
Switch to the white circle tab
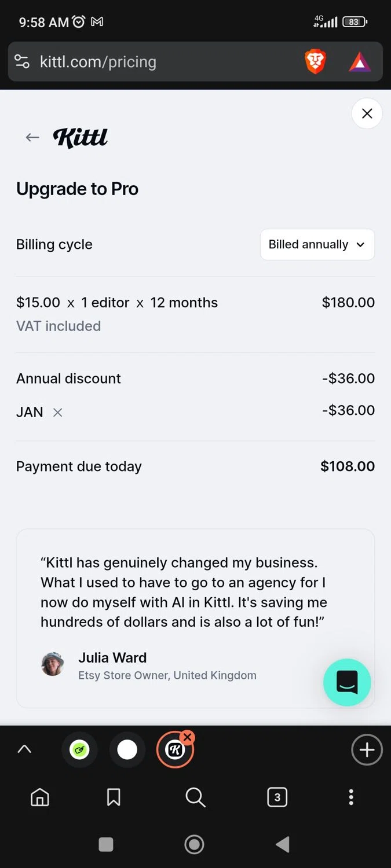[127, 750]
